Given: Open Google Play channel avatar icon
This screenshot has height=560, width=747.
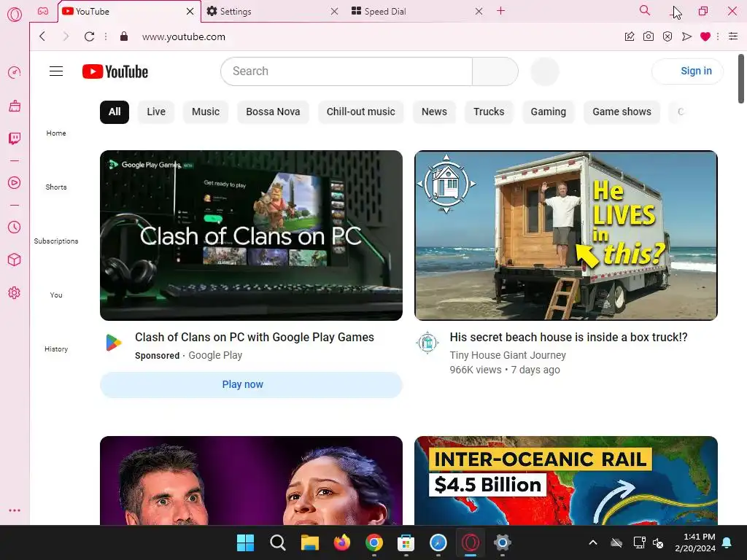Looking at the screenshot, I should click(x=113, y=343).
